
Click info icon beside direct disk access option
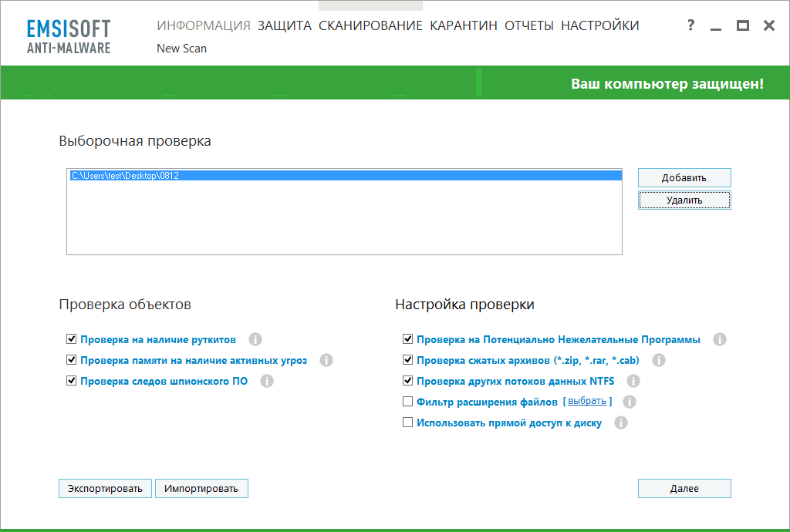[621, 423]
